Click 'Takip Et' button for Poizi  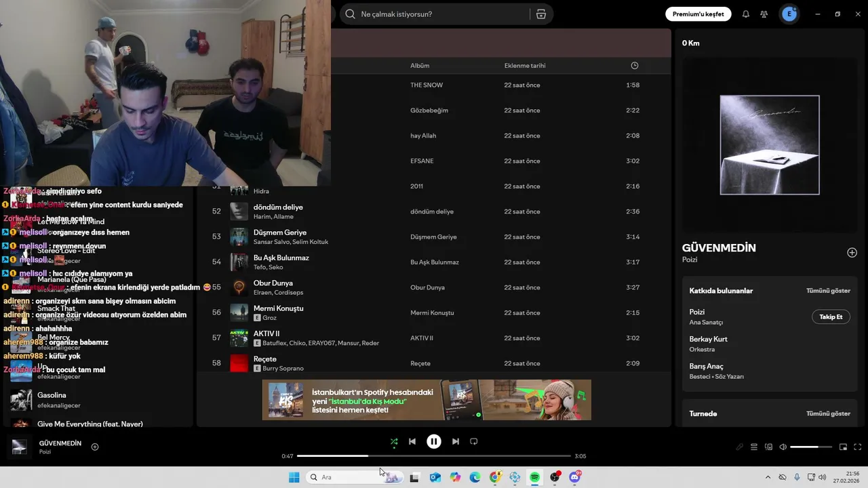pyautogui.click(x=831, y=317)
